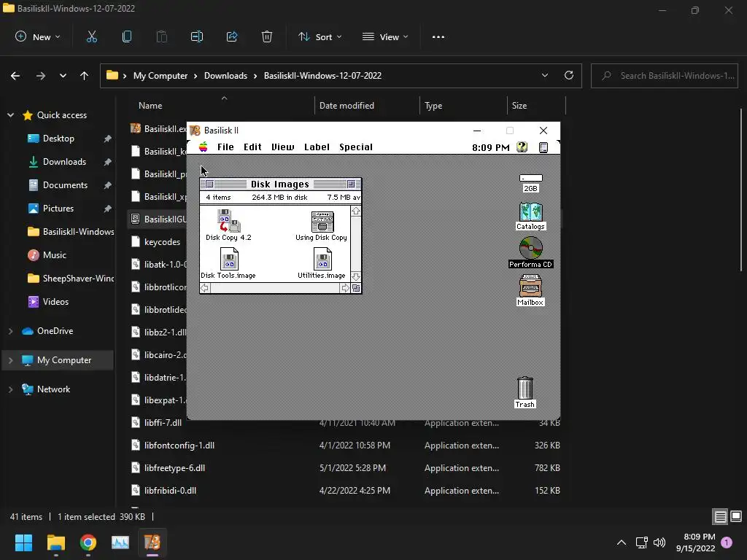The height and width of the screenshot is (560, 747).
Task: Click the Cut icon in Explorer toolbar
Action: (91, 36)
